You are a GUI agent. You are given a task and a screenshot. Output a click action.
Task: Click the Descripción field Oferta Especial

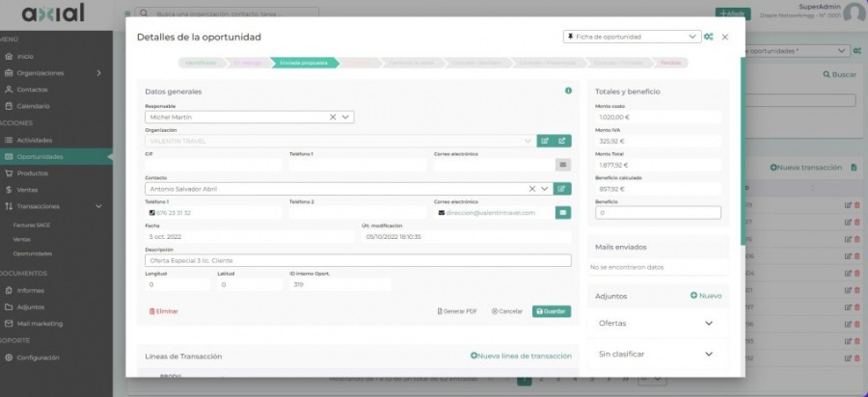tap(358, 260)
